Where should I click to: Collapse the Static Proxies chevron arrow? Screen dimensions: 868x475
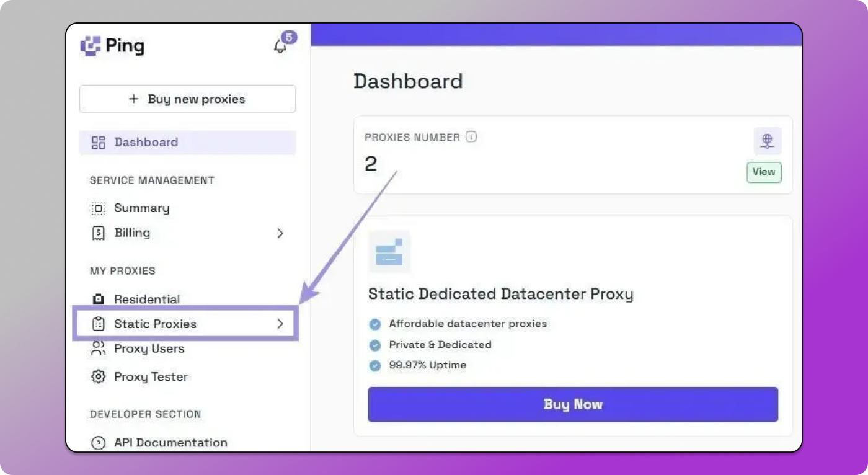click(280, 324)
